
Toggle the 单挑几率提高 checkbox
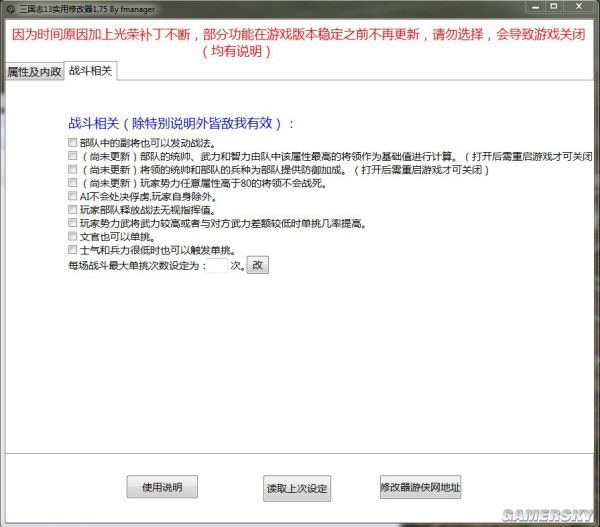72,223
